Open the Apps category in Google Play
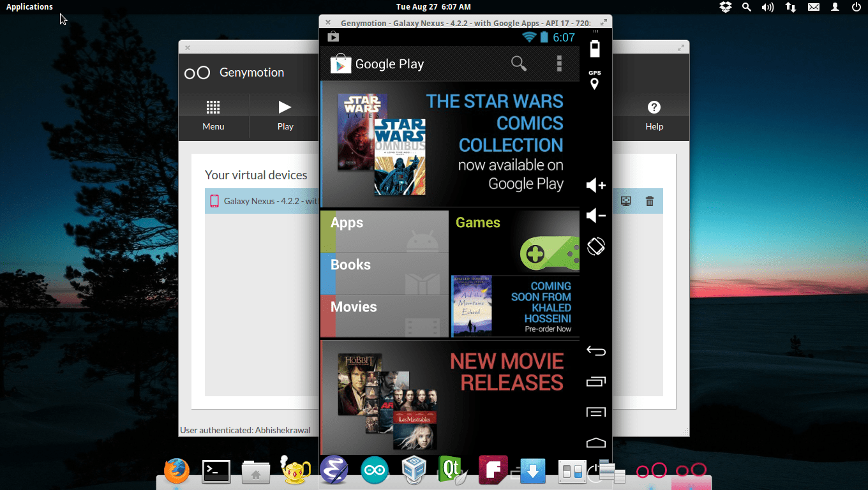 tap(384, 232)
